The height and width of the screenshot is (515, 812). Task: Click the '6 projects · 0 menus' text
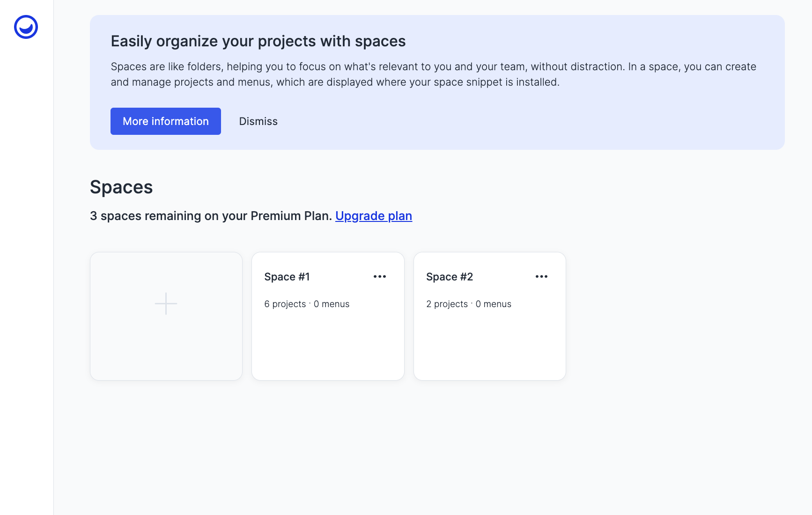[x=307, y=304]
